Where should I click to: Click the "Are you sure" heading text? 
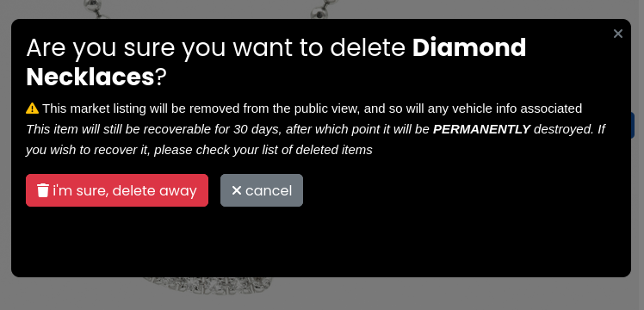point(99,47)
